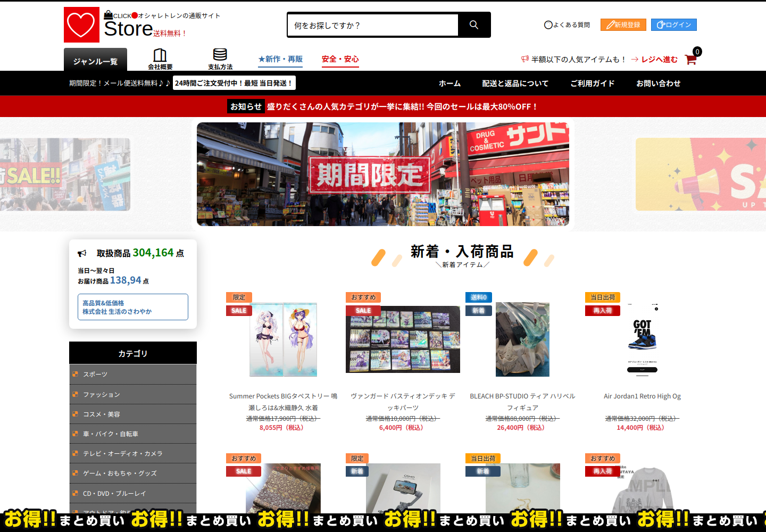Viewport: 766px width, 532px height.
Task: Open the Air Jordan1 sneaker product image
Action: click(643, 339)
